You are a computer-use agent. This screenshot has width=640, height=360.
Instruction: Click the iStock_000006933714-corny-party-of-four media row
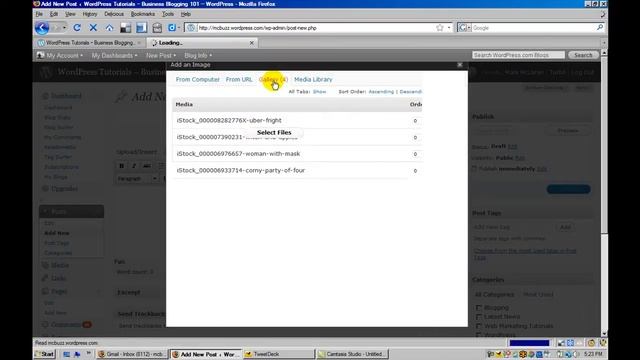pyautogui.click(x=297, y=171)
